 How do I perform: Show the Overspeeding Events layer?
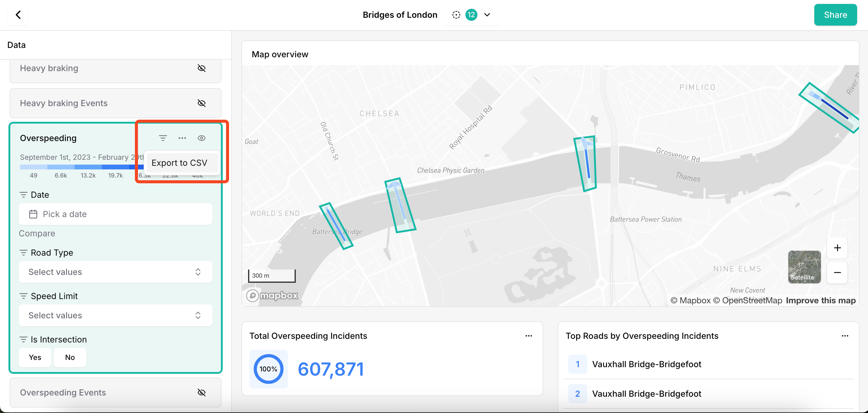pyautogui.click(x=202, y=393)
